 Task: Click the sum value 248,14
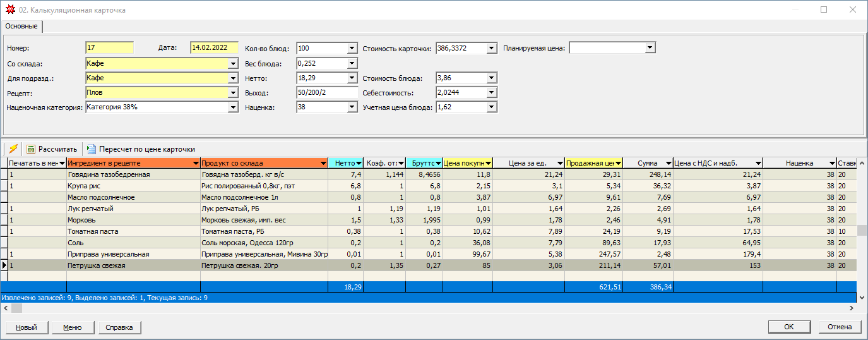(x=648, y=174)
